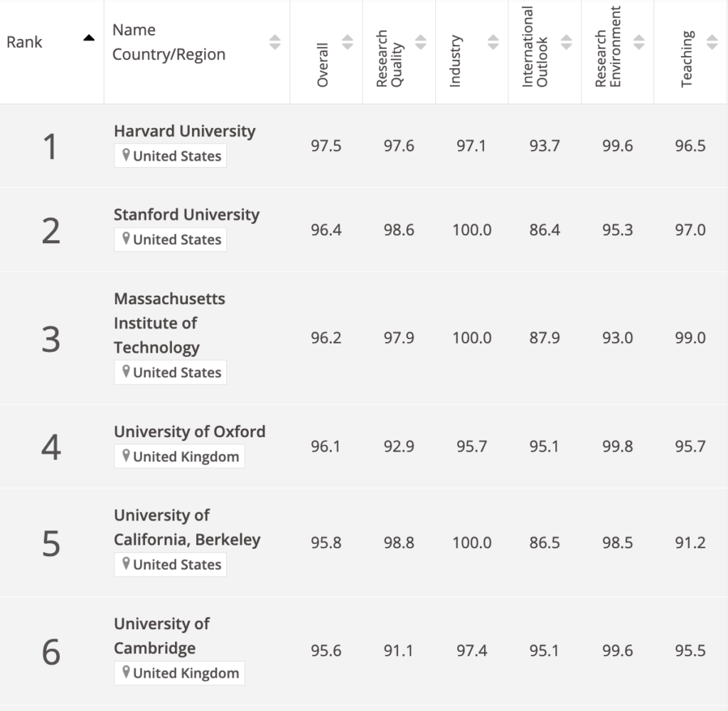
Task: Open the Harvard University entry
Action: pos(184,131)
